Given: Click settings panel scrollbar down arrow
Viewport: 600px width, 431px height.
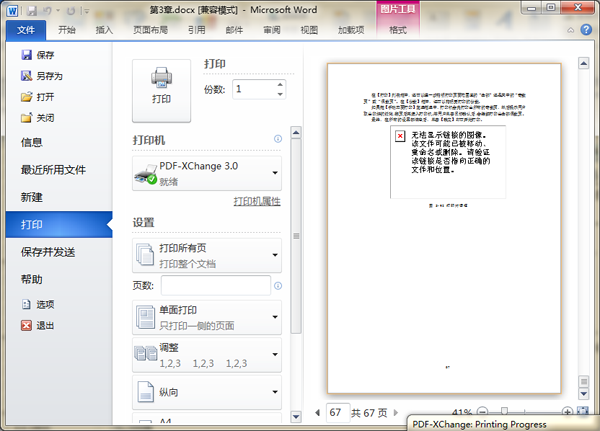Looking at the screenshot, I should (x=296, y=416).
